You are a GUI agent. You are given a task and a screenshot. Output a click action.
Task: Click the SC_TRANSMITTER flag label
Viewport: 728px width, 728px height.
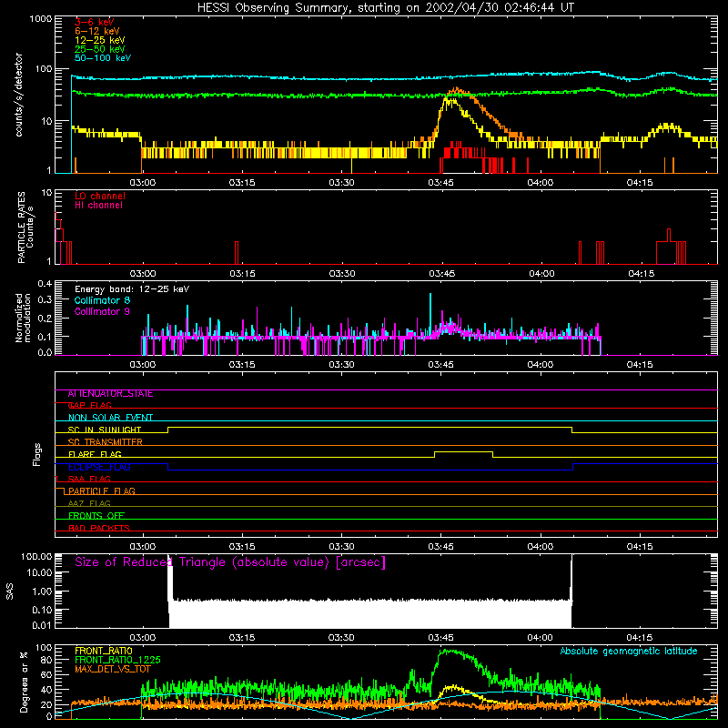point(105,442)
